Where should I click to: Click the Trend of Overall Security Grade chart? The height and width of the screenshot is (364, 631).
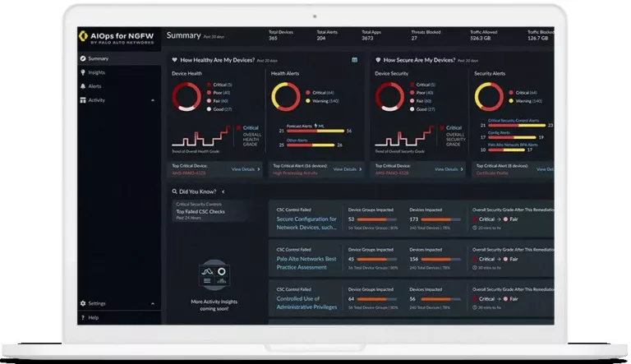pos(404,136)
